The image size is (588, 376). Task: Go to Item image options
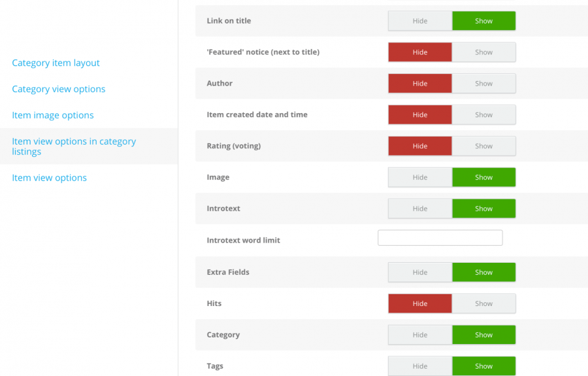coord(53,115)
